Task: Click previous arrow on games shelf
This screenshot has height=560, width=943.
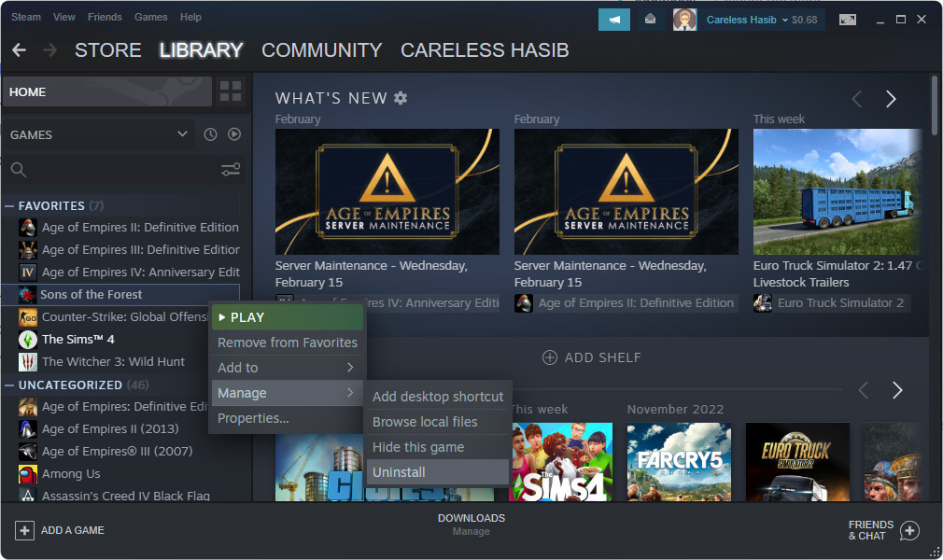Action: (864, 390)
